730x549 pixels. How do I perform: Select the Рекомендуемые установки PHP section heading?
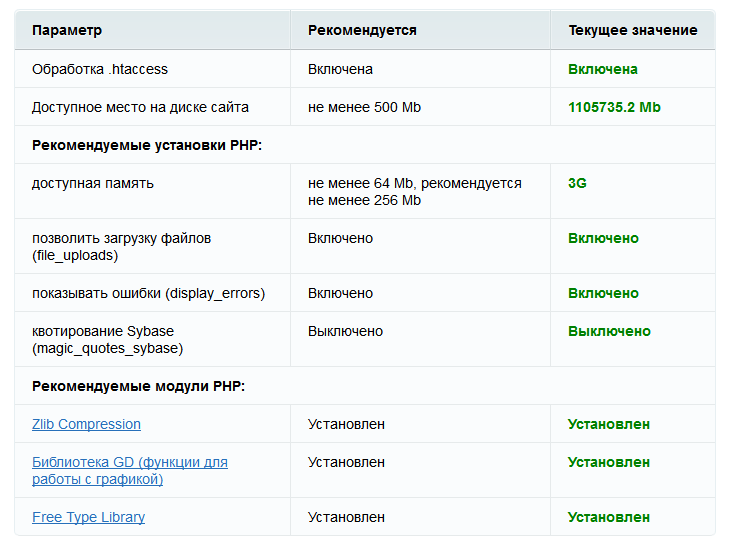(x=146, y=145)
